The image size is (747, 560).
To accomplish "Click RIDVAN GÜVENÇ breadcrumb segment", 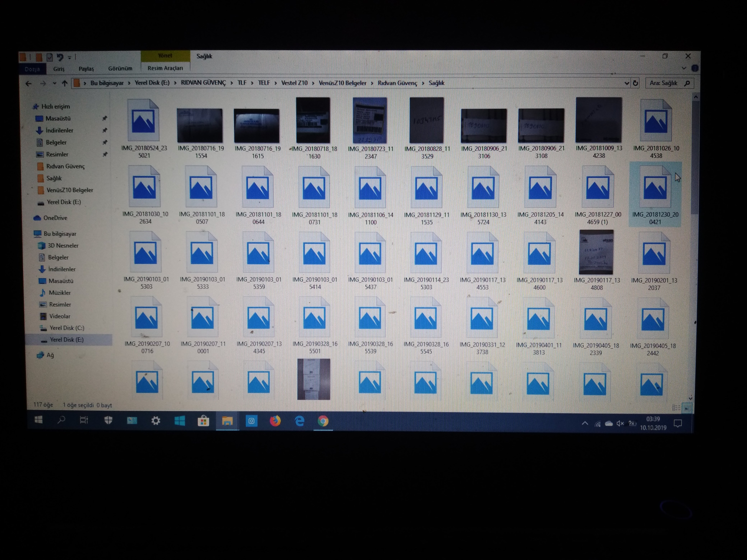I will pyautogui.click(x=203, y=83).
